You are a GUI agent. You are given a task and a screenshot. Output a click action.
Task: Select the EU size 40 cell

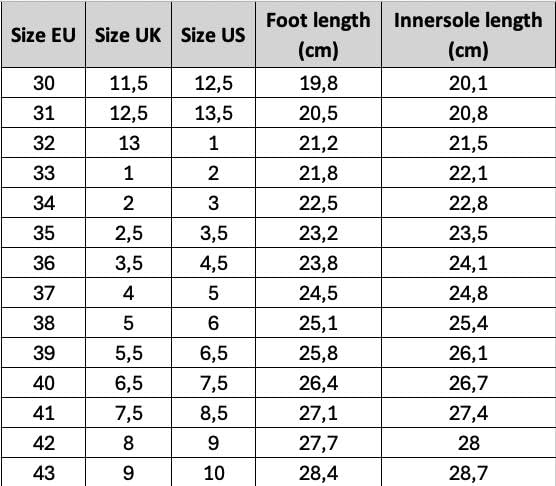pyautogui.click(x=43, y=383)
